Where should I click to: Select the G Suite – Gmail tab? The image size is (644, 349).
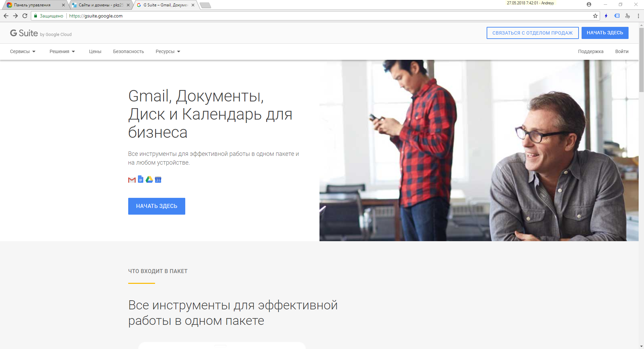165,5
